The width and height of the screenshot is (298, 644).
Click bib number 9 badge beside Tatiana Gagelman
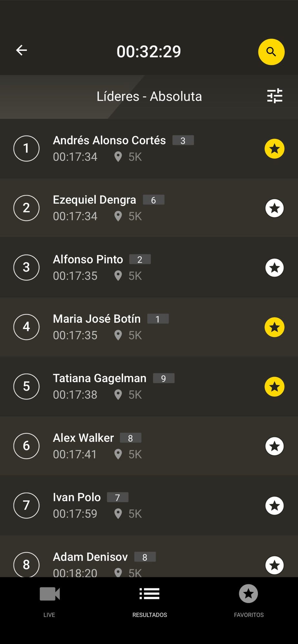point(164,379)
